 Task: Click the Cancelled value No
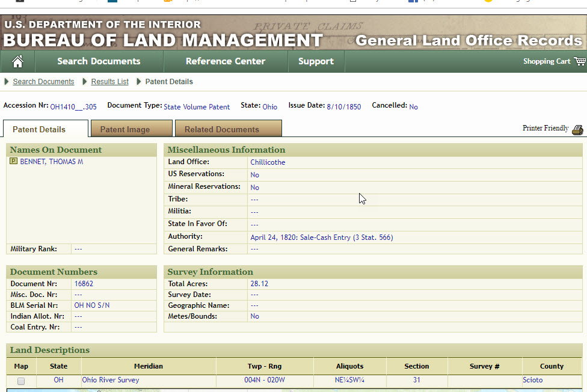pos(413,106)
